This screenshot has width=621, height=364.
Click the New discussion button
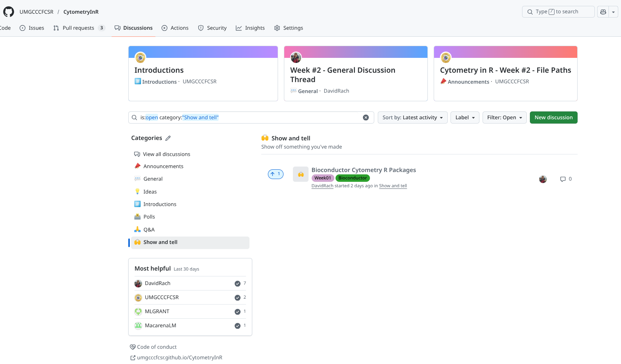553,118
